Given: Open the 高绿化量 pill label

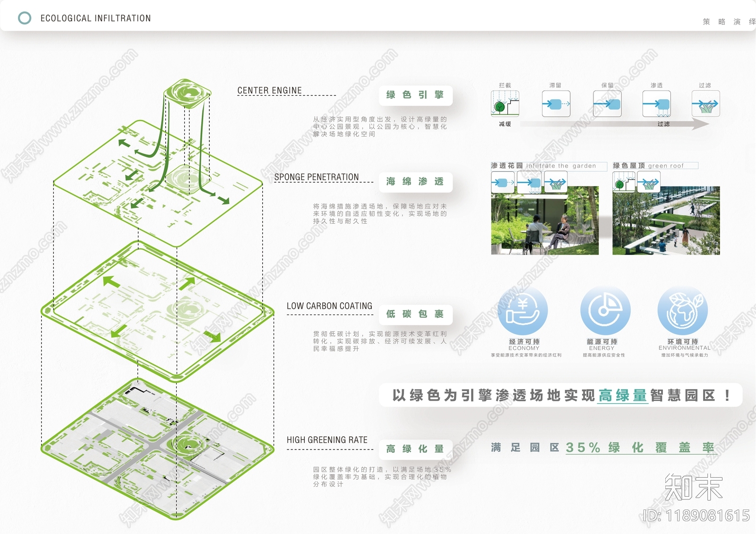Looking at the screenshot, I should pyautogui.click(x=415, y=449).
